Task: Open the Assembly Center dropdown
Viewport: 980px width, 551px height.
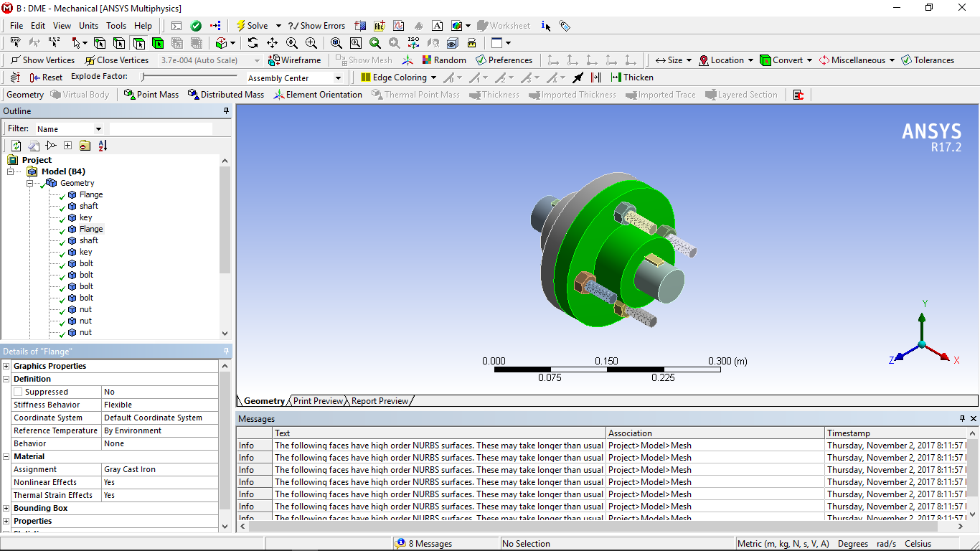Action: pyautogui.click(x=338, y=78)
